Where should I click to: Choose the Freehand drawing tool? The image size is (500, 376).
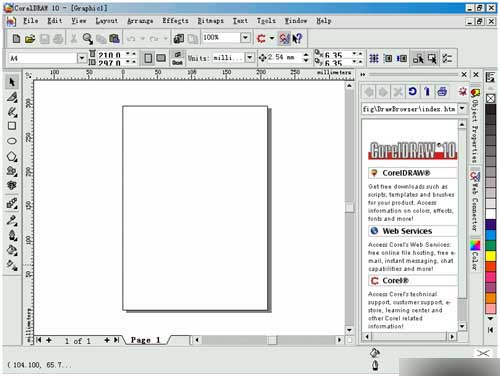tap(12, 112)
